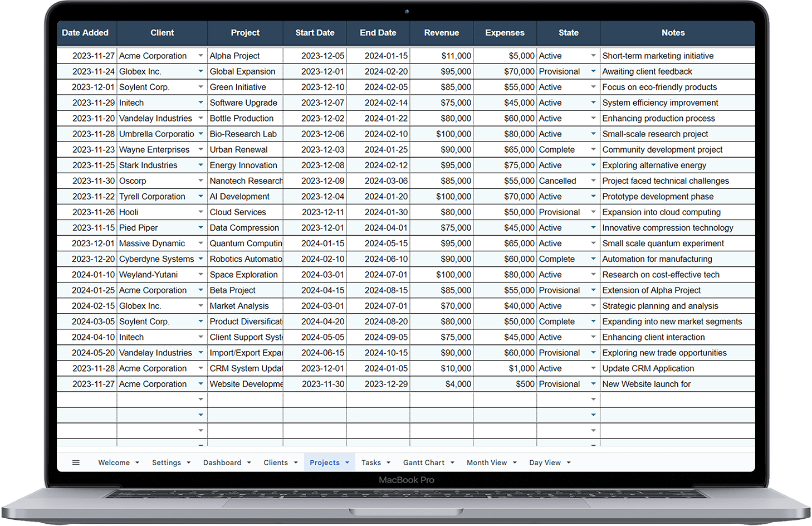
Task: Select the $1,000 expenses cell
Action: coord(505,368)
